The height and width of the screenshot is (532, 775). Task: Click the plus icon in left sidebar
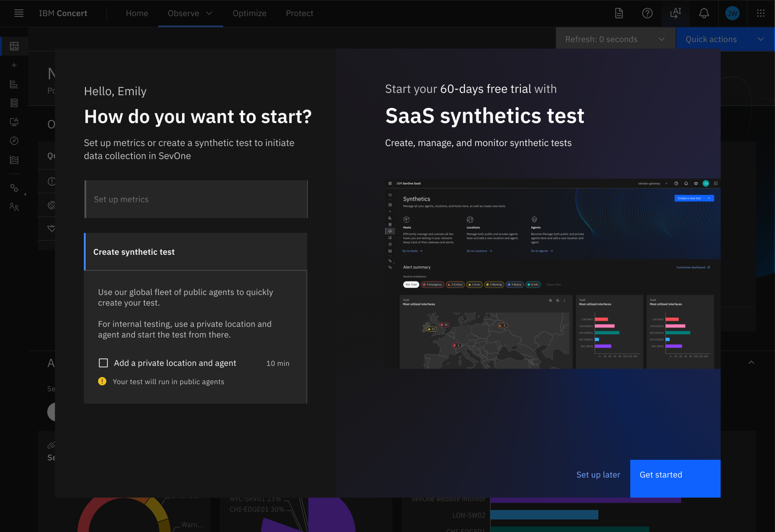(14, 65)
